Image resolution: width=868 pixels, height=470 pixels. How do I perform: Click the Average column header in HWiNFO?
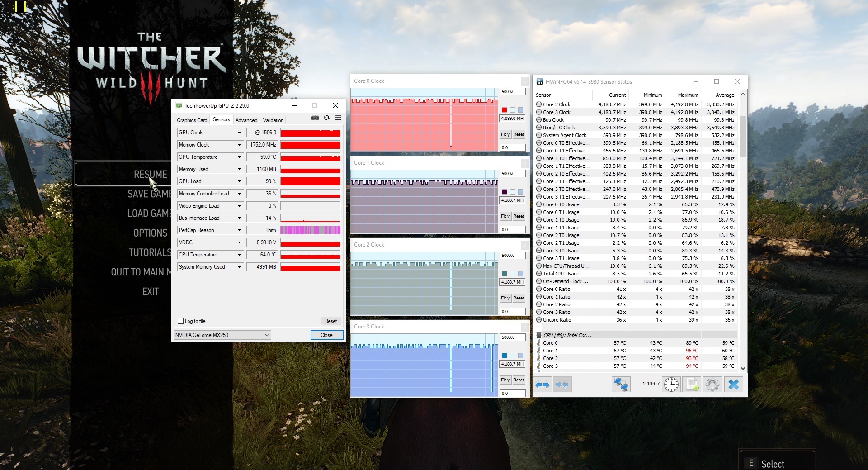(x=724, y=95)
